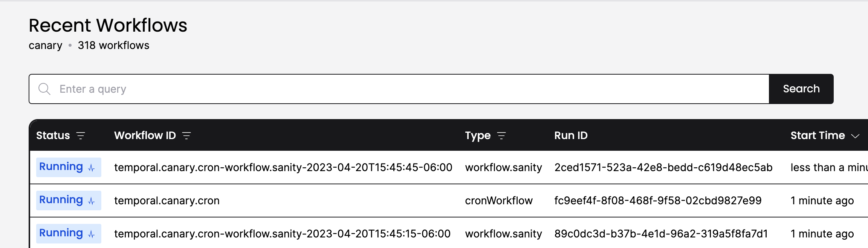Click the Status column header label
Screen dimensions: 868x248
pyautogui.click(x=53, y=135)
